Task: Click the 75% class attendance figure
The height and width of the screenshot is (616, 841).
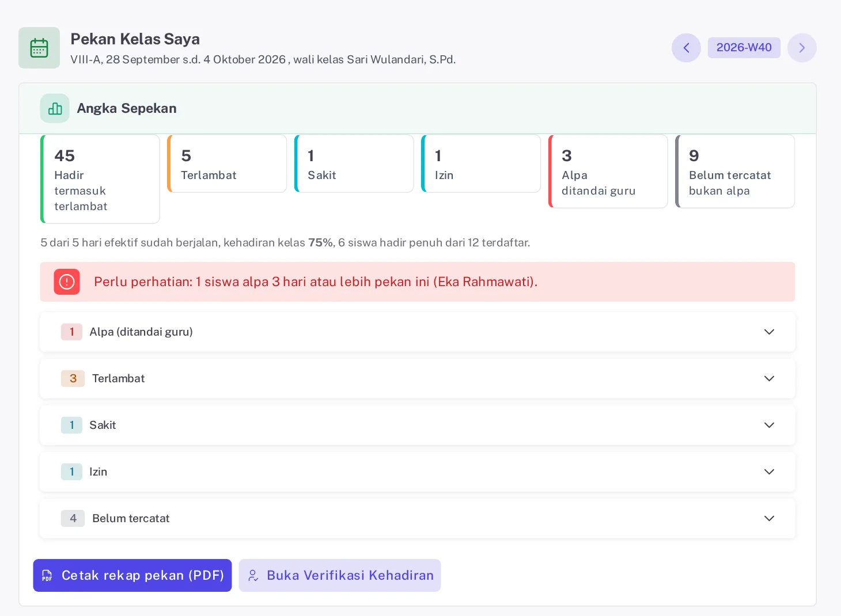Action: pyautogui.click(x=320, y=242)
